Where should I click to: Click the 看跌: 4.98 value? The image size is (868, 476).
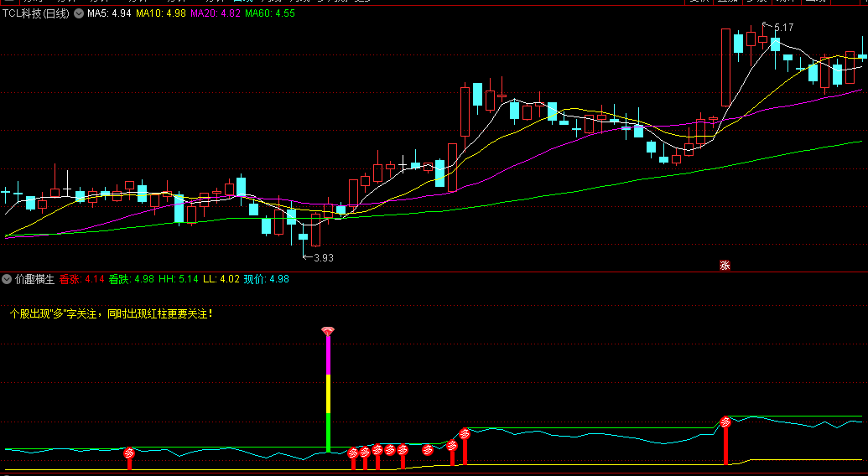pos(132,280)
